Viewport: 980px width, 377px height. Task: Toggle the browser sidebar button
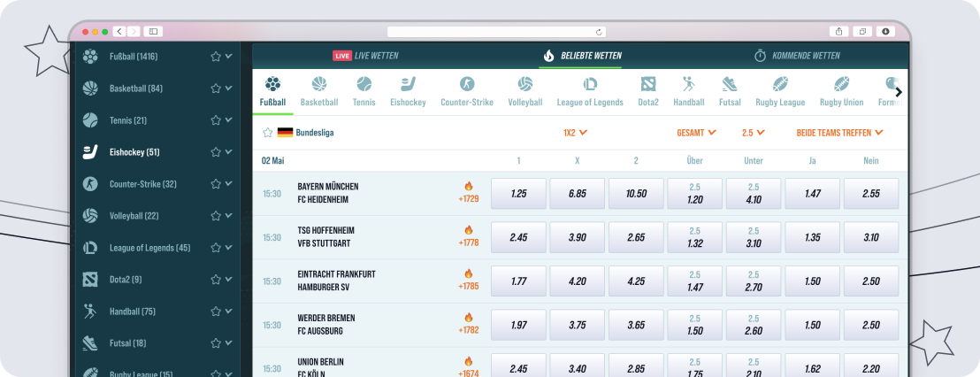click(x=153, y=31)
